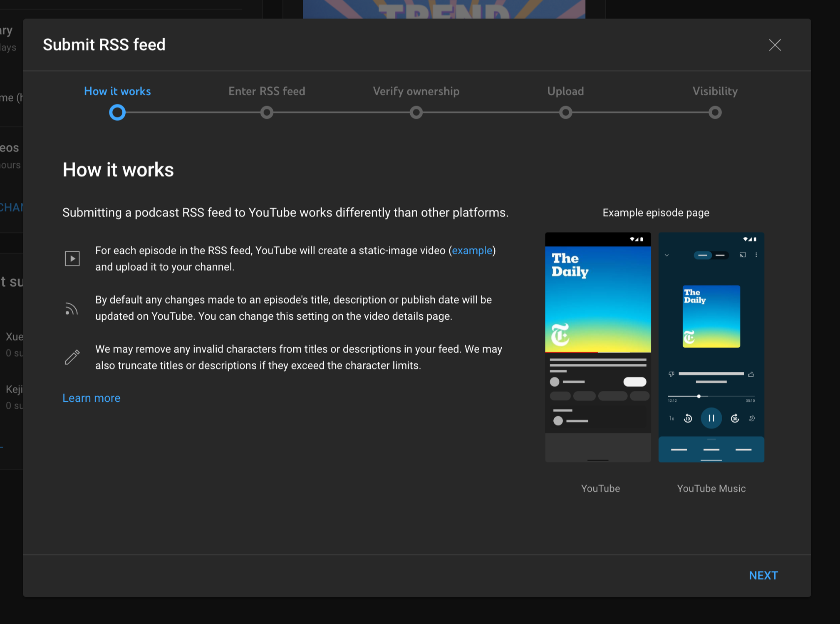Image resolution: width=840 pixels, height=624 pixels.
Task: Select the Verify ownership step
Action: click(416, 112)
